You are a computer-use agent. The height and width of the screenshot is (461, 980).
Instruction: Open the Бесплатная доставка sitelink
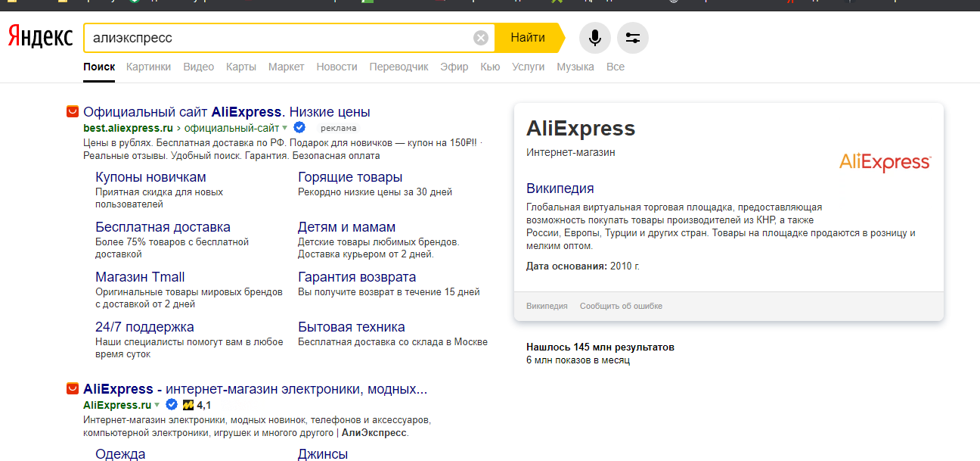pos(163,227)
